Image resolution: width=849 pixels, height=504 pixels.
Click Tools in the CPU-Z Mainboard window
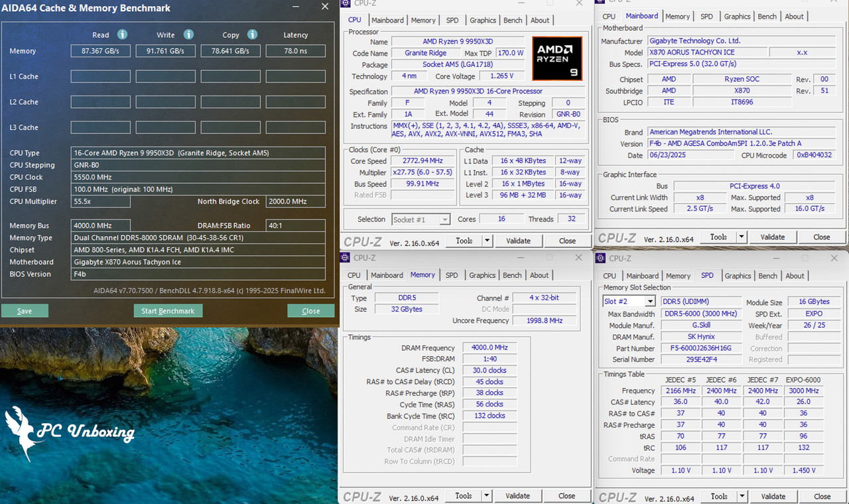point(718,237)
